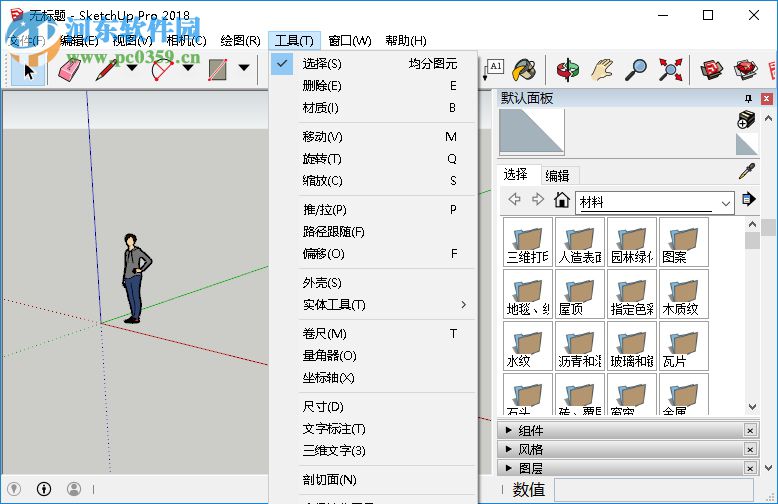Viewport: 778px width, 504px height.
Task: Select the Pencil line tool
Action: tap(106, 70)
